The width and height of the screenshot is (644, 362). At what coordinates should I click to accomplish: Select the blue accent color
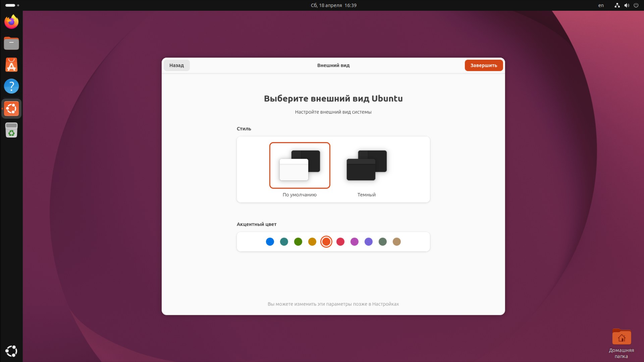(270, 242)
